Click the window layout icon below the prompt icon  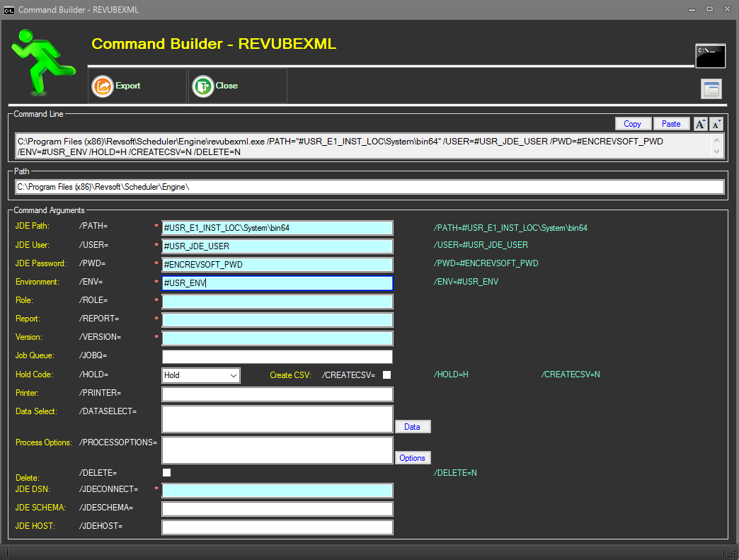pos(711,88)
